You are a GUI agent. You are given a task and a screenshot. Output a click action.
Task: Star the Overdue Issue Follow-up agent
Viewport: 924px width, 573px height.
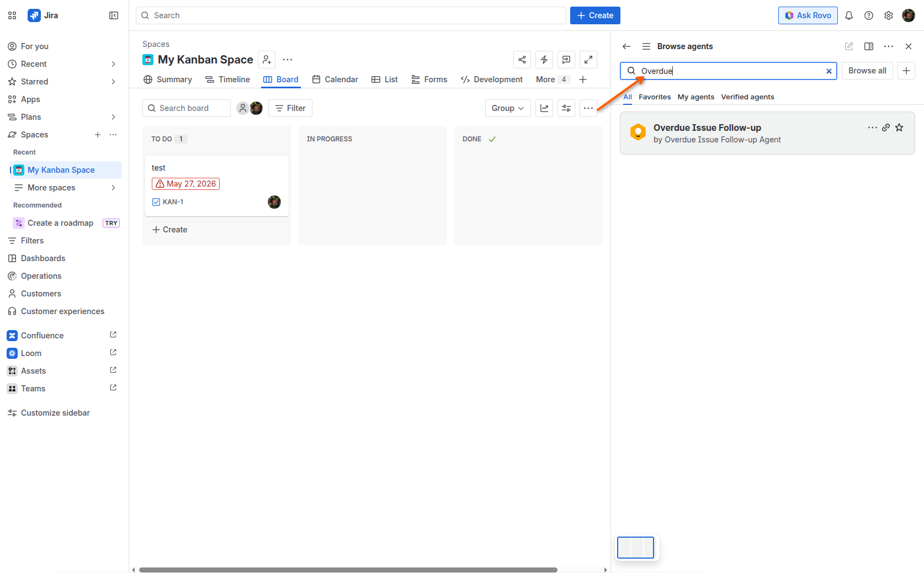[899, 128]
